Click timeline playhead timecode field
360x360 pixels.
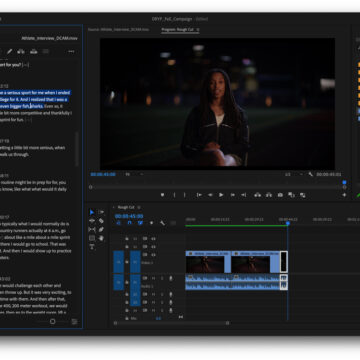click(129, 216)
